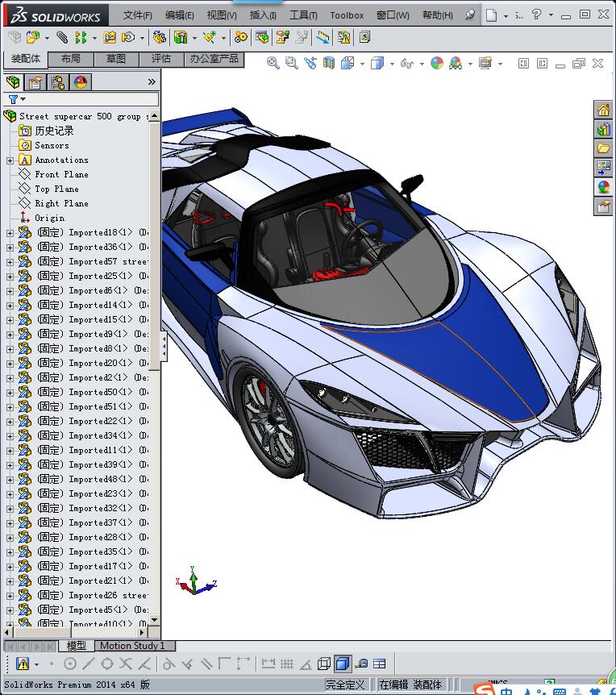Expand the Imported18<1> component node
This screenshot has width=616, height=695.
[10, 233]
